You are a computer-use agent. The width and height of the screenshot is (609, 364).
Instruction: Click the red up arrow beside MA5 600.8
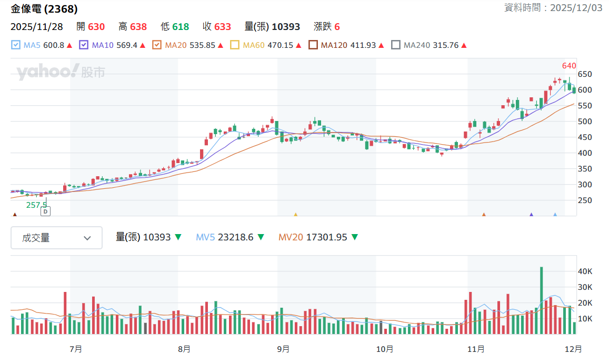click(x=69, y=45)
